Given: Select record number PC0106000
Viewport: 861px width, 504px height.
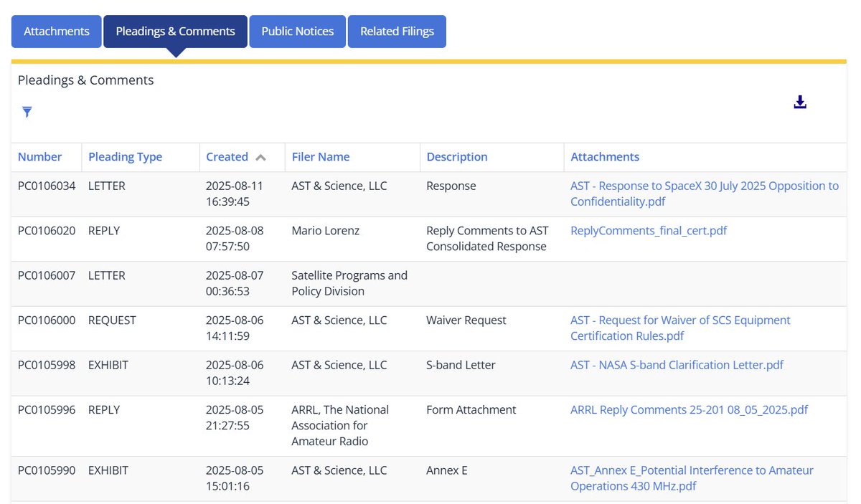Looking at the screenshot, I should point(47,320).
